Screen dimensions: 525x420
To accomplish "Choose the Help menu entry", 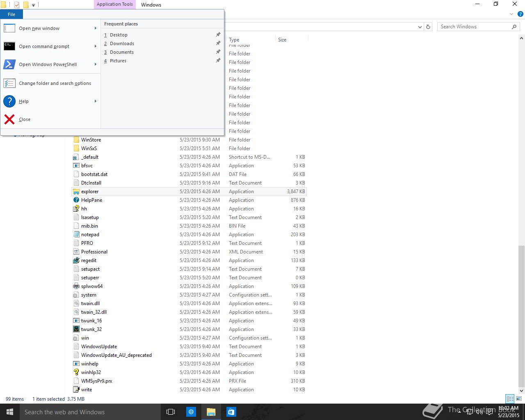I will (x=50, y=101).
